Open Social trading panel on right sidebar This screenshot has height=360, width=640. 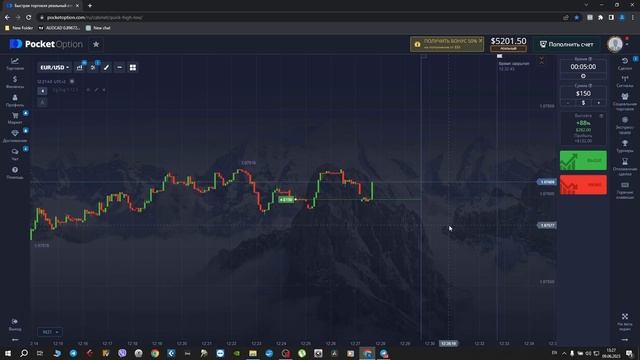point(625,102)
